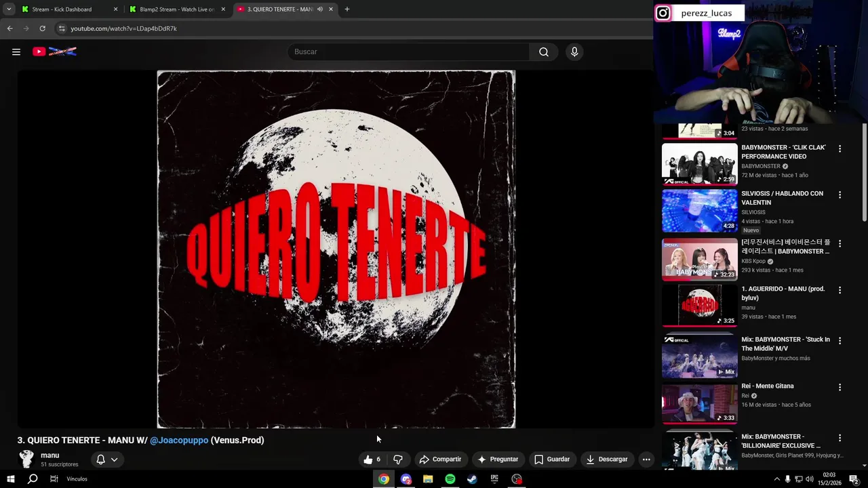The height and width of the screenshot is (488, 868).
Task: Download the video with Descargar
Action: coord(607,460)
